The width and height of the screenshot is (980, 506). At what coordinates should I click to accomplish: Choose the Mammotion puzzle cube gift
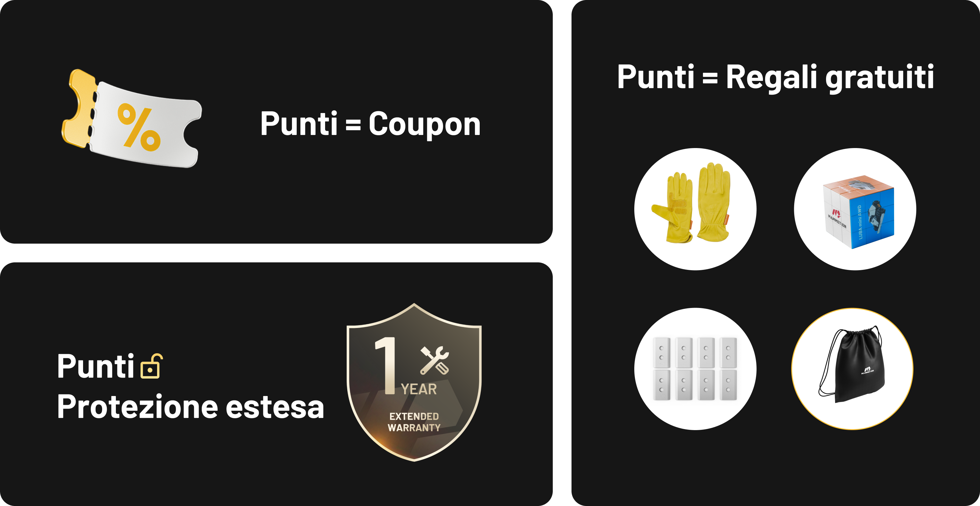pos(854,209)
